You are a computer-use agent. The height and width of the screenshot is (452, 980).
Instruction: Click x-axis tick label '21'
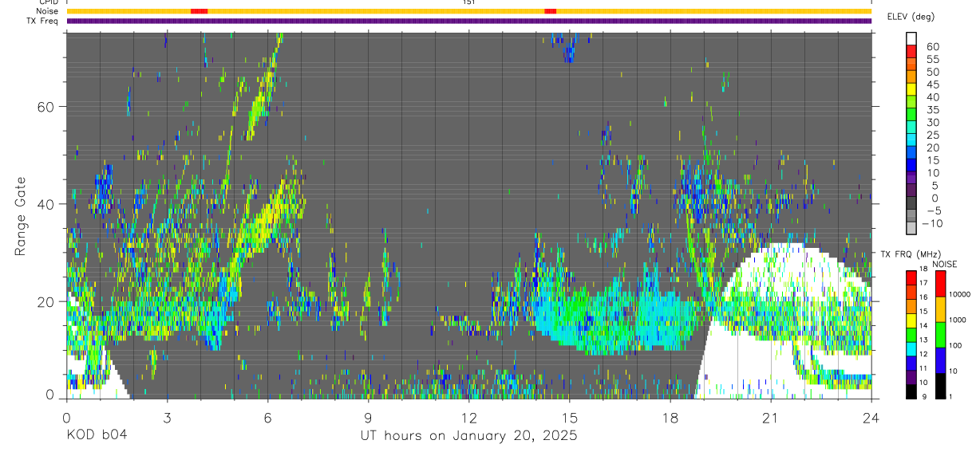(770, 417)
